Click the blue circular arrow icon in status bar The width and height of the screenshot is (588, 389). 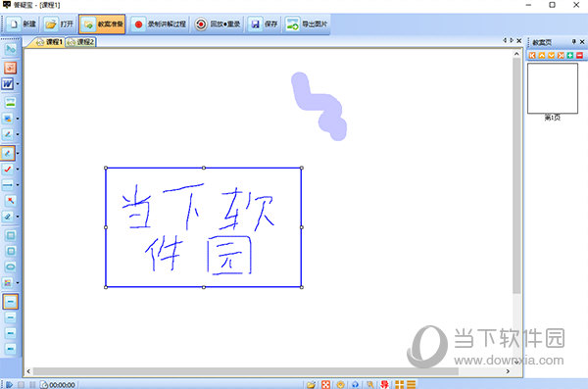click(355, 384)
